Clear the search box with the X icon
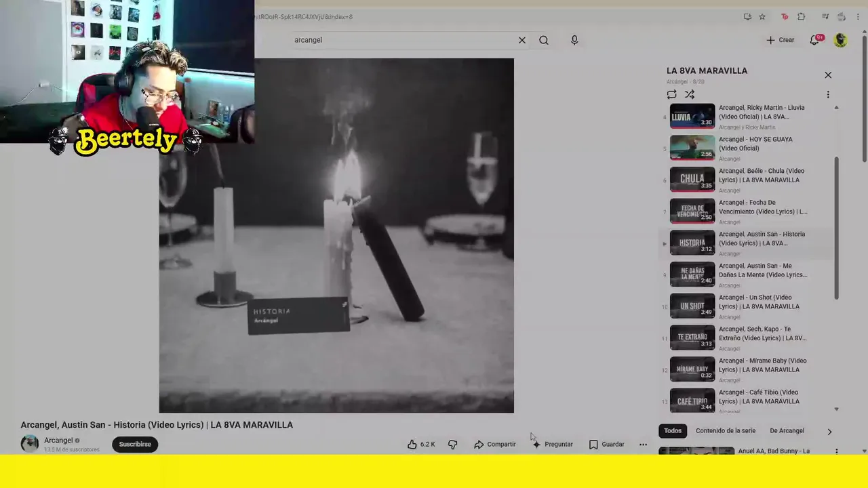The image size is (868, 488). tap(522, 40)
